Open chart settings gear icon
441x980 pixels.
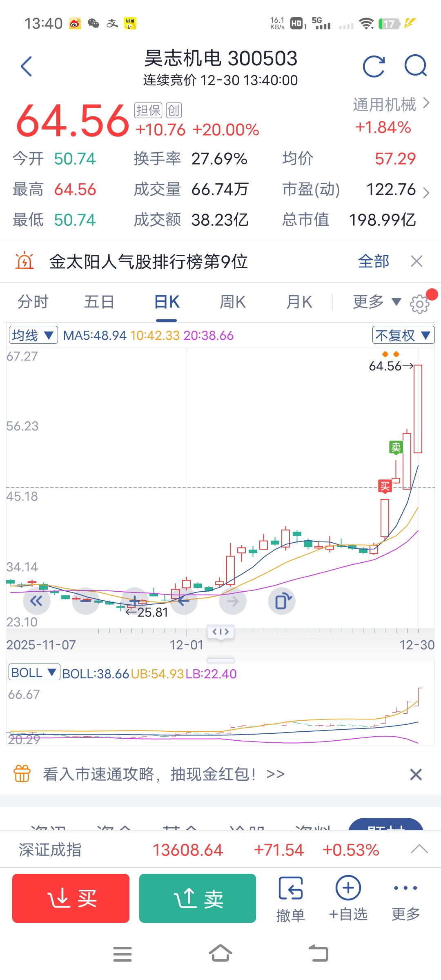[x=420, y=304]
